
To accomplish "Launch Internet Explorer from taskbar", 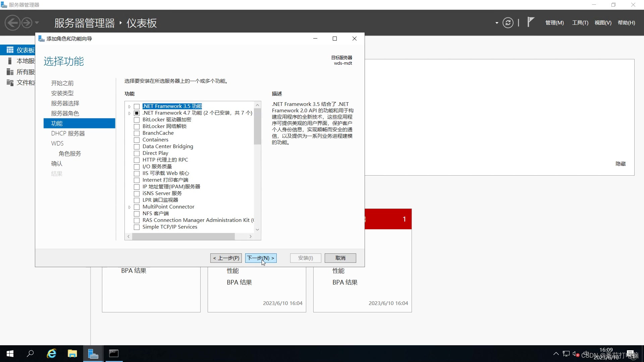I will click(51, 354).
